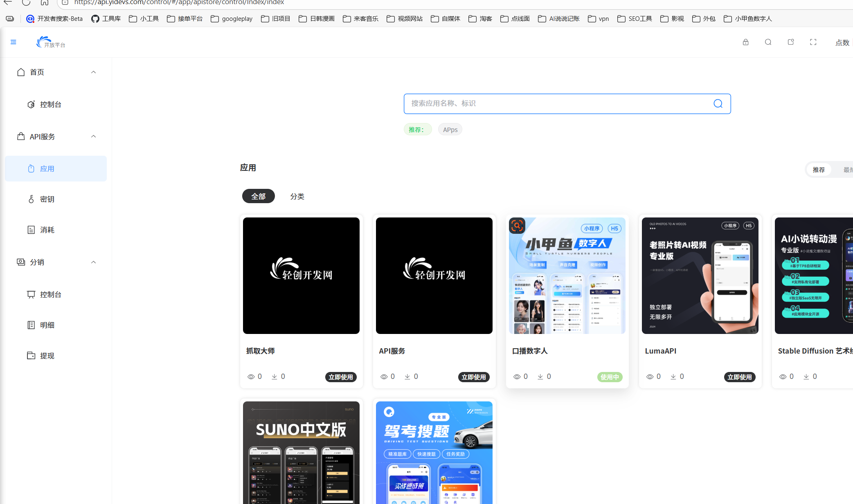Open the 工具库 GitHub bookmark
This screenshot has width=853, height=504.
(106, 19)
